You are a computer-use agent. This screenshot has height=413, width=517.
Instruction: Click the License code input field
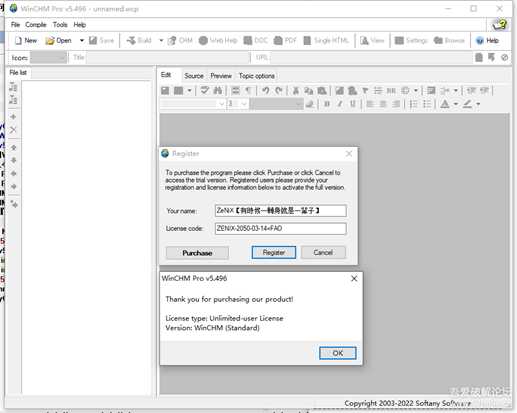pyautogui.click(x=280, y=229)
